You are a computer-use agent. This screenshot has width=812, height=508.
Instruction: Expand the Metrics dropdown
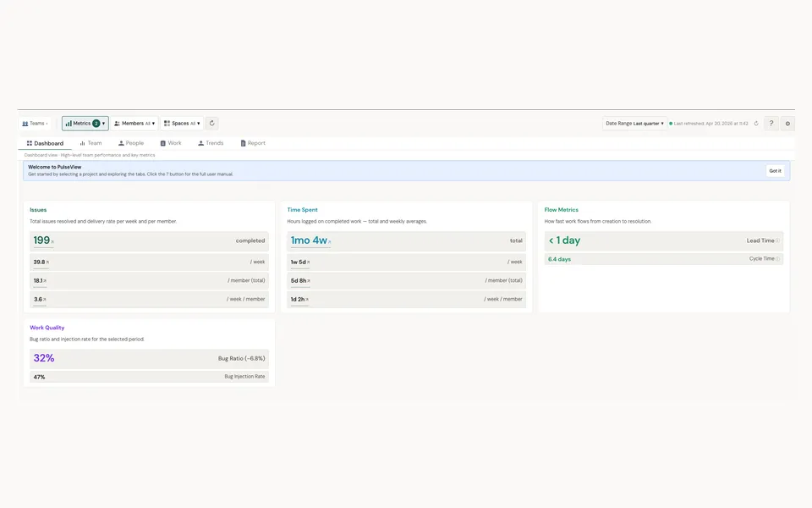(85, 124)
